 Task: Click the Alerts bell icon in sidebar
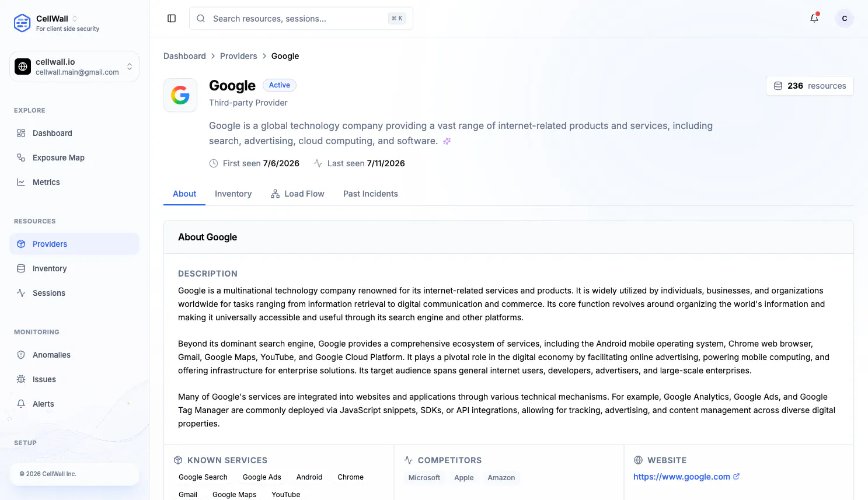21,404
